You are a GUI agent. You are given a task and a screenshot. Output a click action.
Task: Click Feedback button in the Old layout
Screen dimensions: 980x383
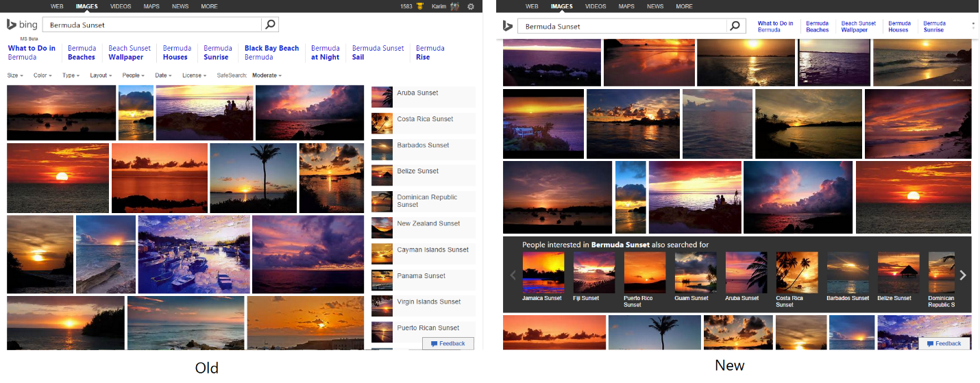coord(448,343)
